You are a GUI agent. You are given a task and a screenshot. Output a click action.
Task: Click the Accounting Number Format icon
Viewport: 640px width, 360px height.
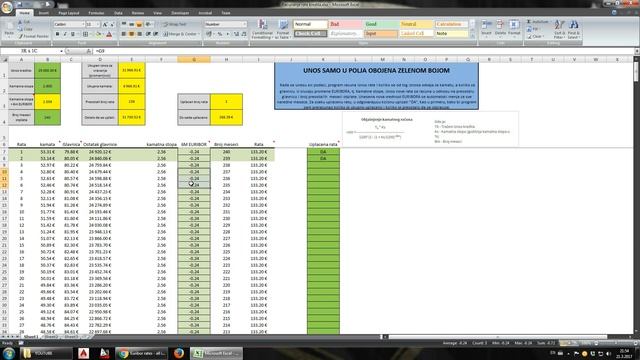[x=210, y=34]
